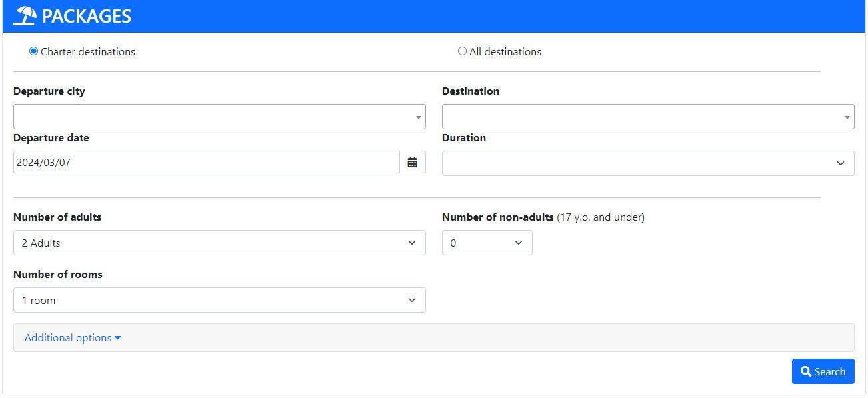Open the Departure city dropdown
Screen dimensions: 868x398
[x=213, y=117]
